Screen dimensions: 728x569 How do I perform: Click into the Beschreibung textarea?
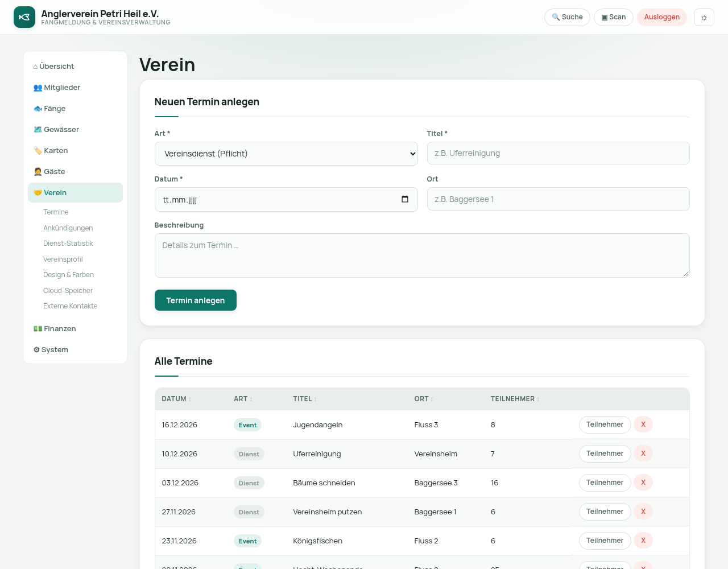[422, 255]
